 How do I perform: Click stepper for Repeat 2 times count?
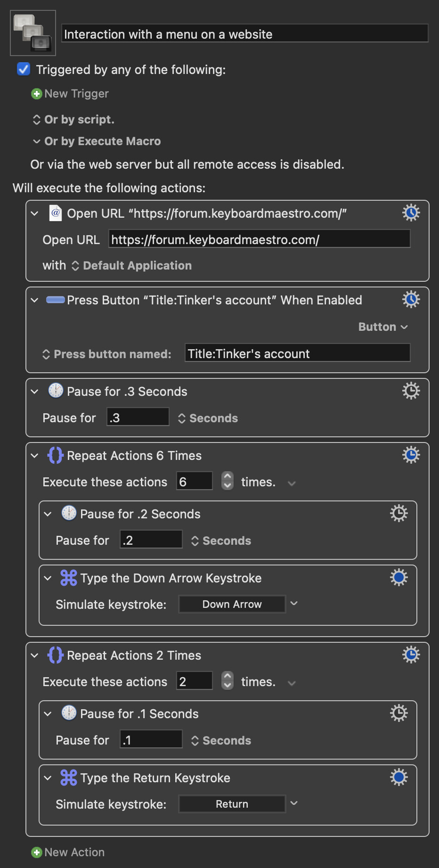tap(228, 681)
